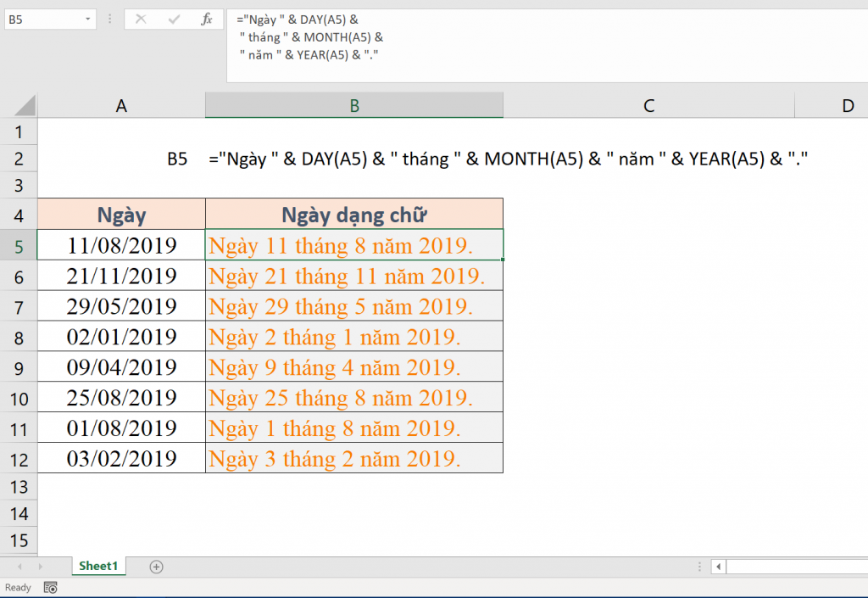The height and width of the screenshot is (598, 868).
Task: Click the Insert Function fx icon
Action: pos(206,19)
